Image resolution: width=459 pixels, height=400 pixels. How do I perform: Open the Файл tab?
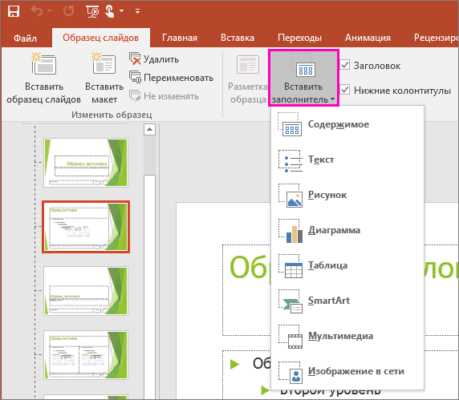tap(25, 38)
